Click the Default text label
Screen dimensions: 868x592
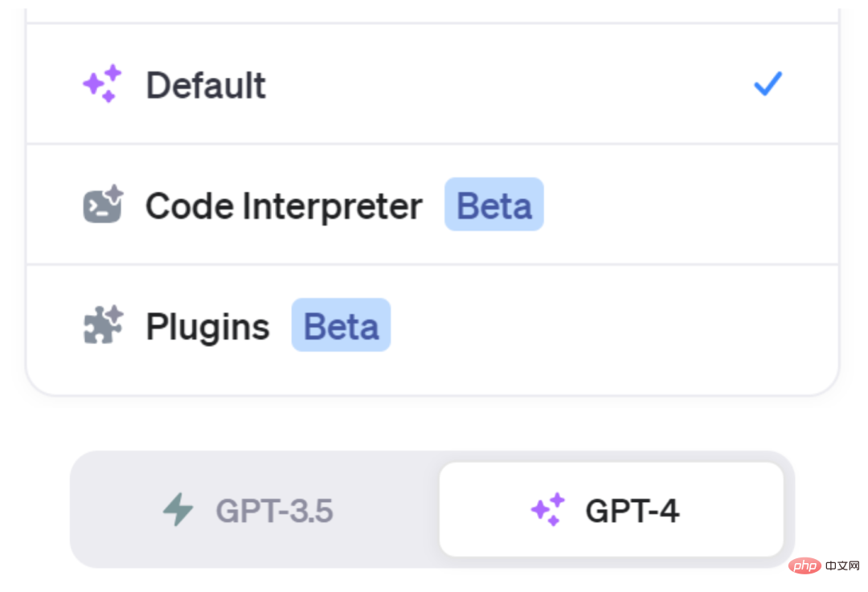pyautogui.click(x=206, y=85)
